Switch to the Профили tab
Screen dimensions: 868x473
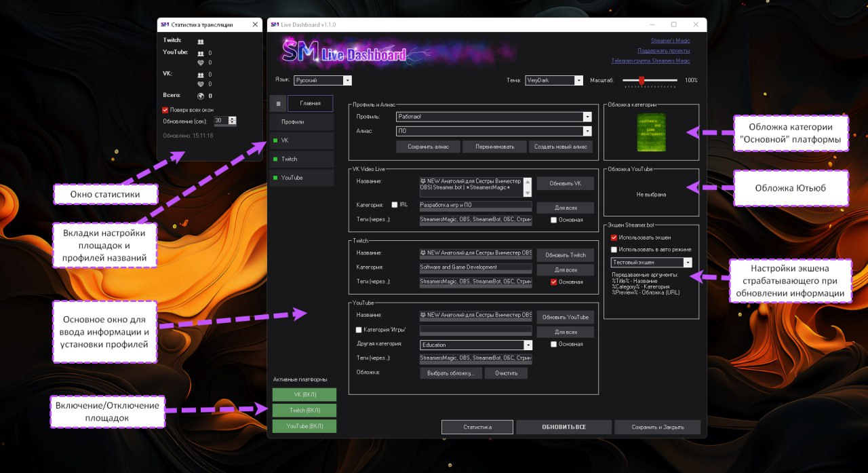(302, 122)
